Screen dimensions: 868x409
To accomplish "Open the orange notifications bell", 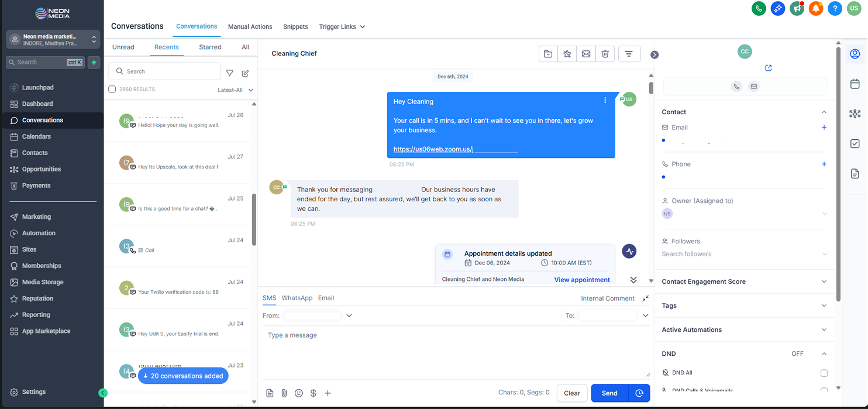I will click(815, 8).
